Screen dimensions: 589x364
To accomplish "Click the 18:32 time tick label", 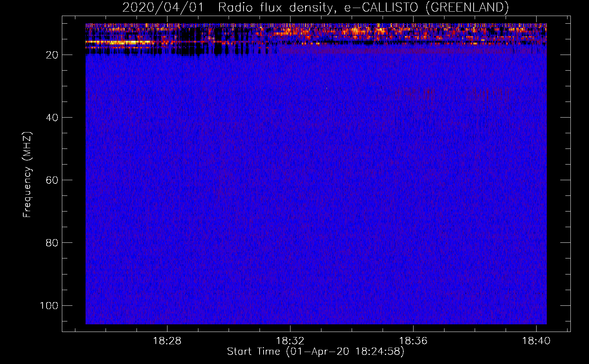I will [x=290, y=341].
